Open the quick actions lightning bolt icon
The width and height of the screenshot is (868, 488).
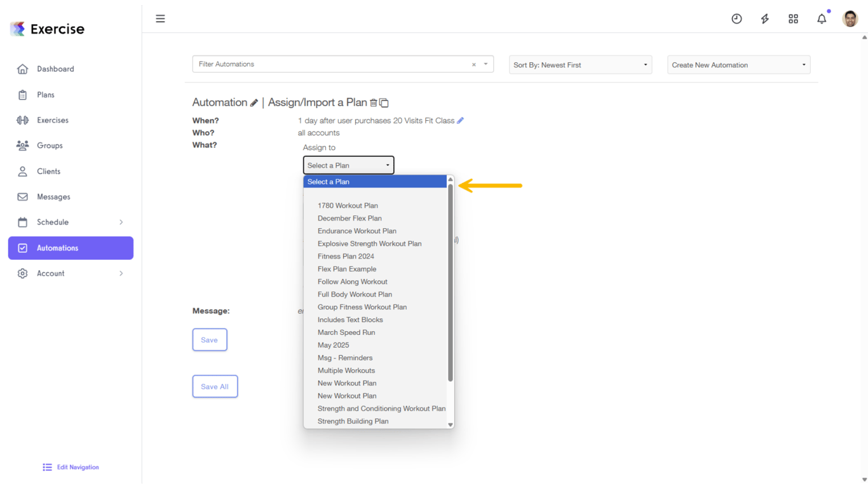point(764,18)
